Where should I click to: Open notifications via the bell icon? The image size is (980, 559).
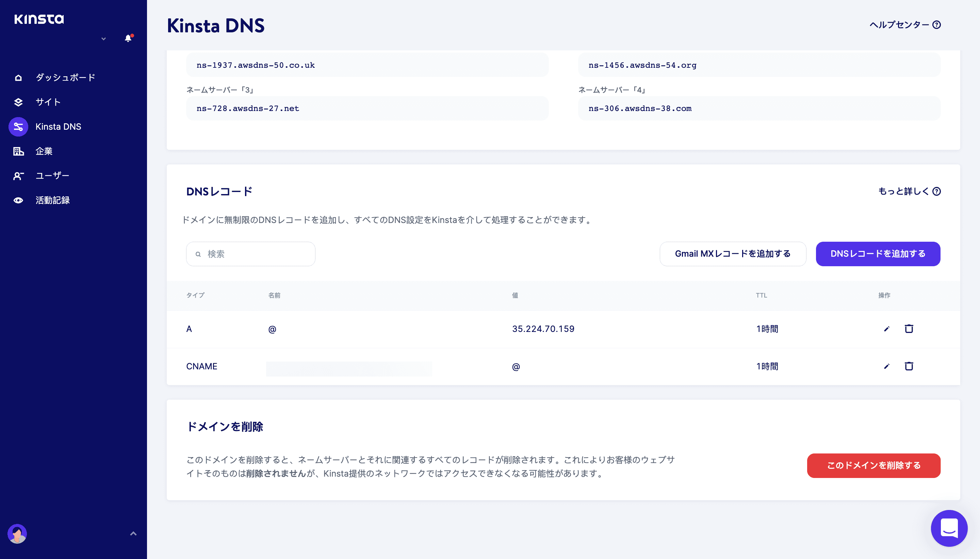(x=128, y=39)
